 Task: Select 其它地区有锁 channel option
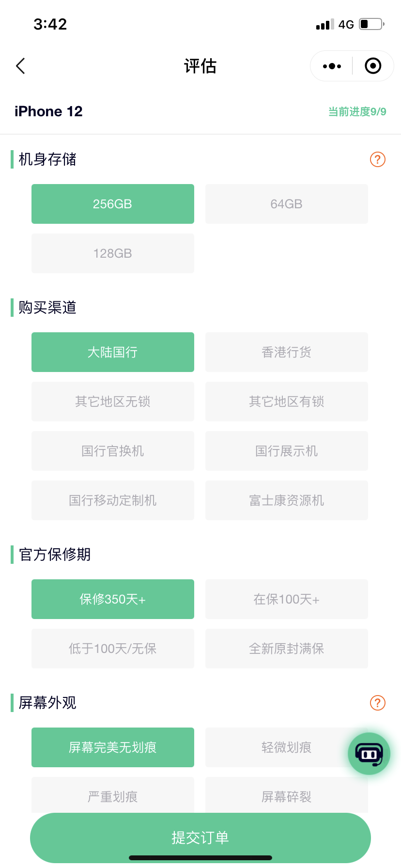coord(287,402)
